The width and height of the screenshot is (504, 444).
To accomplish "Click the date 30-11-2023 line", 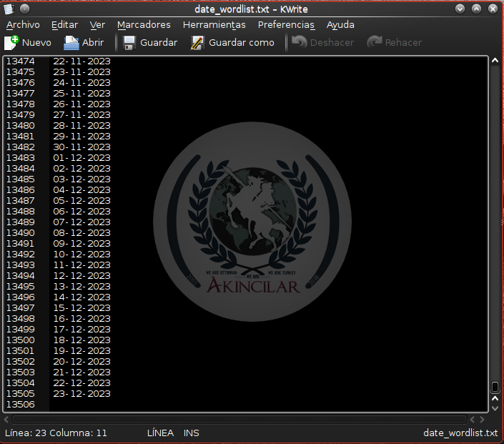I will 81,147.
